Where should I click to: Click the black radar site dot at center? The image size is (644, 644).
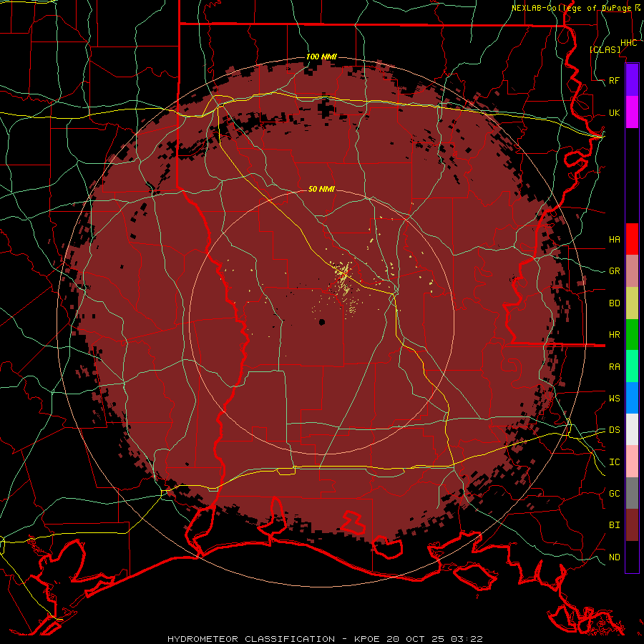[x=321, y=322]
